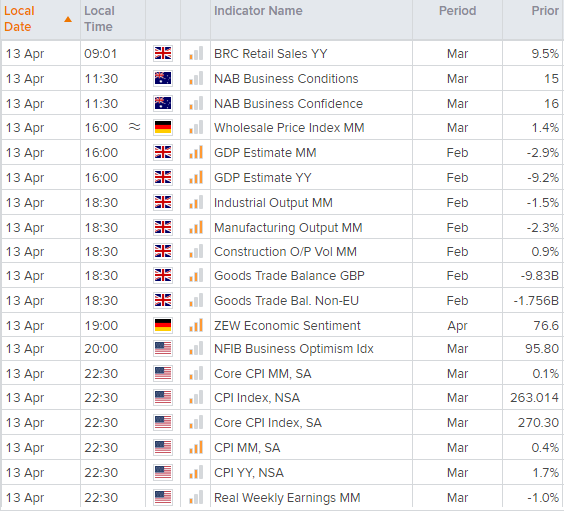The image size is (564, 512).
Task: Sort by the Local Date ascending arrow
Action: [68, 19]
